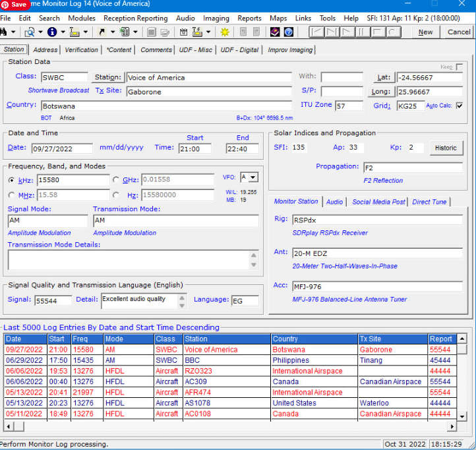This screenshot has width=476, height=450.
Task: Click the skip-to-end audio button
Action: click(x=332, y=32)
